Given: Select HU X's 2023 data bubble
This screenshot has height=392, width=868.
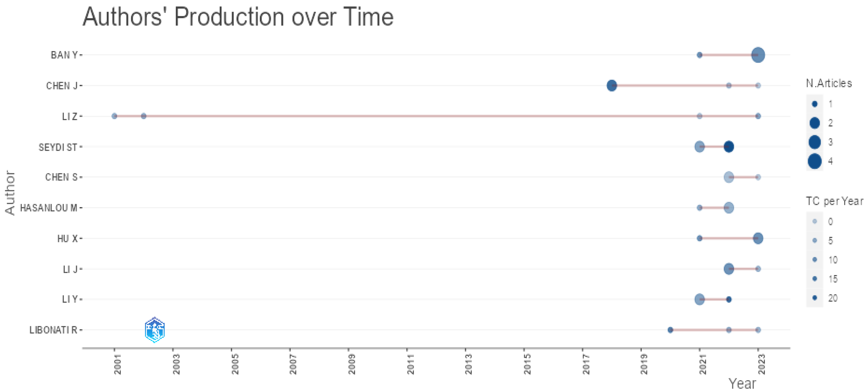Looking at the screenshot, I should tap(758, 238).
